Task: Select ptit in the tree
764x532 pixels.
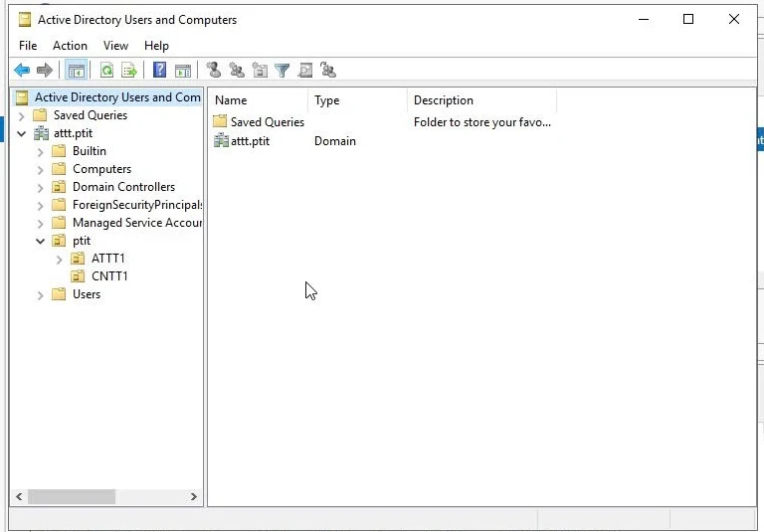Action: click(x=82, y=241)
